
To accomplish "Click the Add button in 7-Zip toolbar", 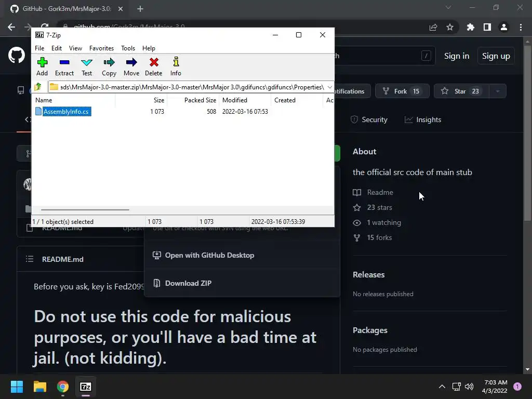I will 42,67.
